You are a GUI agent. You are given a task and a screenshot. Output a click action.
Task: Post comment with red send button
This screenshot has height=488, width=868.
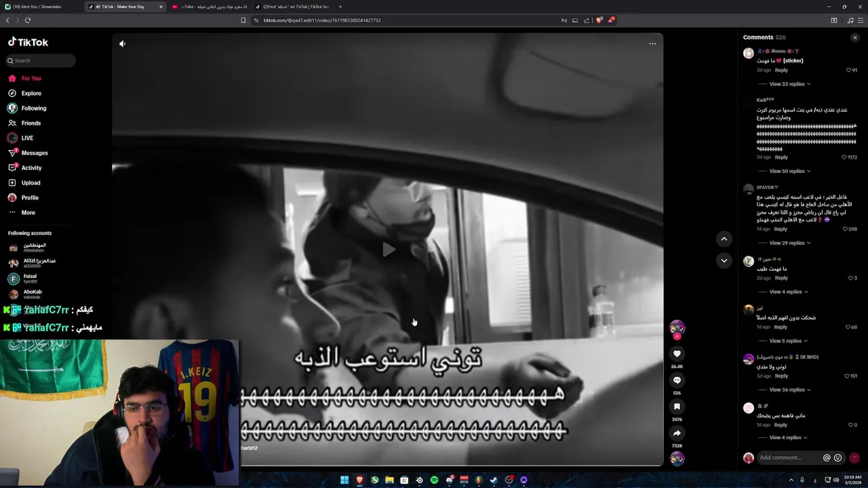[x=854, y=458]
